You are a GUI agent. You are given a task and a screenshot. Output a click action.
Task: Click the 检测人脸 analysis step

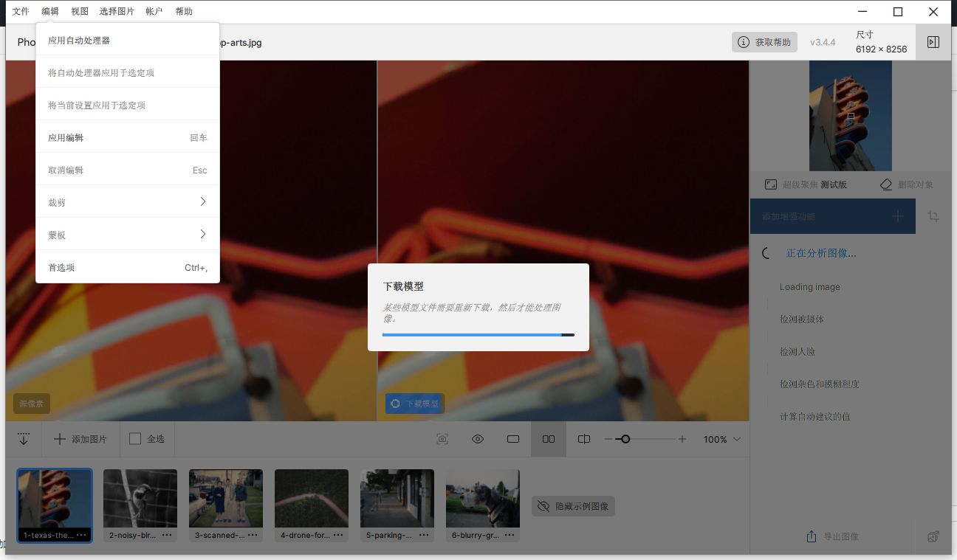pos(797,352)
